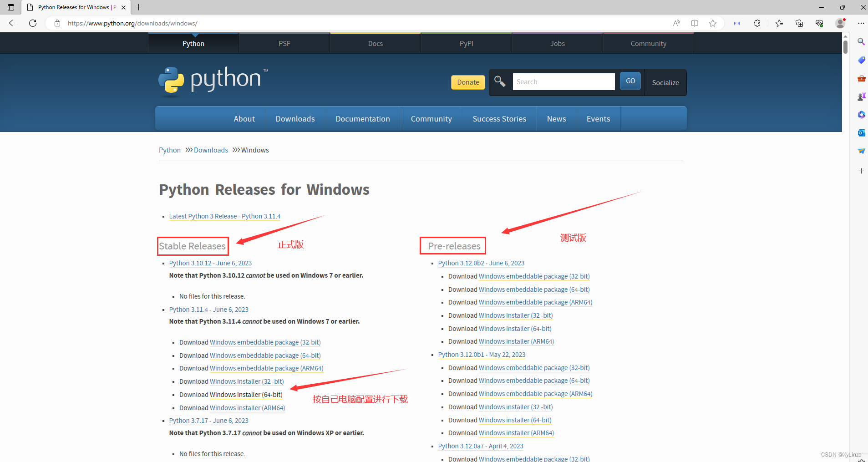Open Outlook from the Edge sidebar
868x462 pixels.
[x=861, y=132]
